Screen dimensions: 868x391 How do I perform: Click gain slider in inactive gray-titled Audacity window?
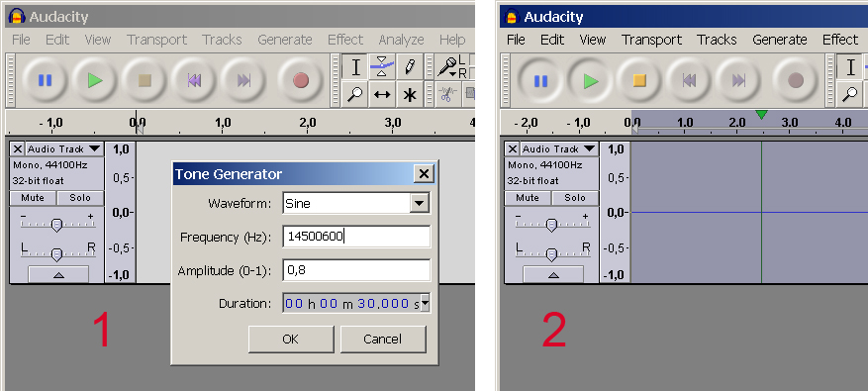click(x=57, y=224)
